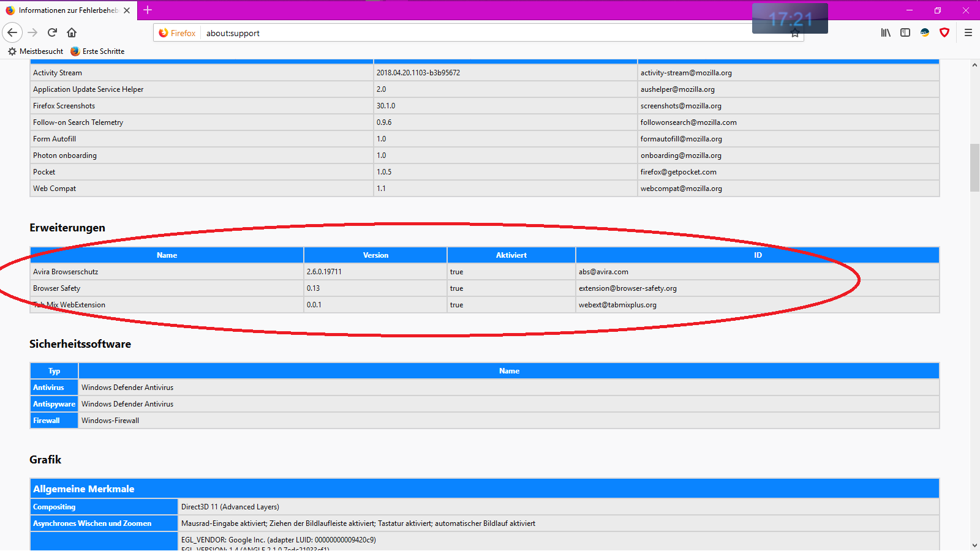Open the Firefox hamburger menu
Screen dimensions: 980x551
pyautogui.click(x=968, y=32)
